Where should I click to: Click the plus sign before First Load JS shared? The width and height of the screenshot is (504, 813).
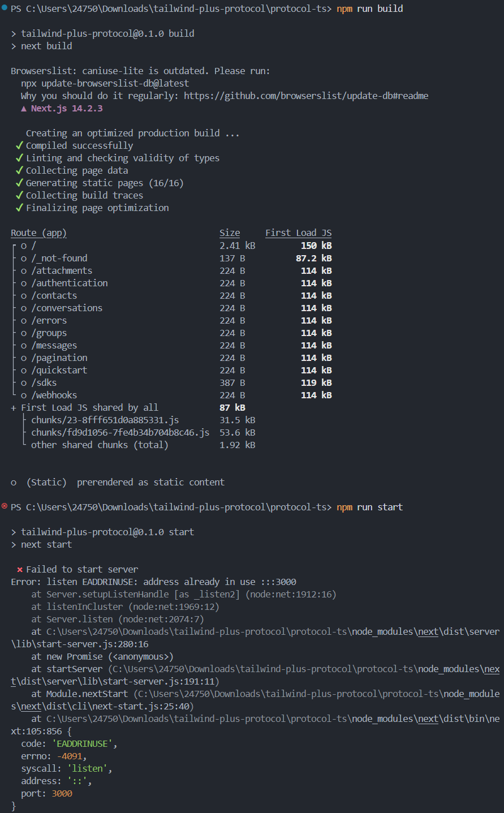(14, 408)
